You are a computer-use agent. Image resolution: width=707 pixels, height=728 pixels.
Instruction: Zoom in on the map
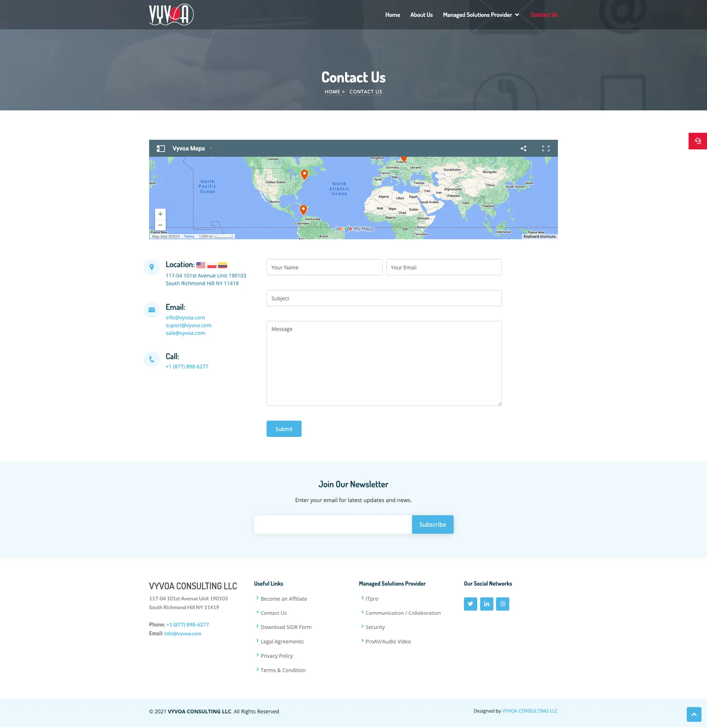click(x=160, y=214)
